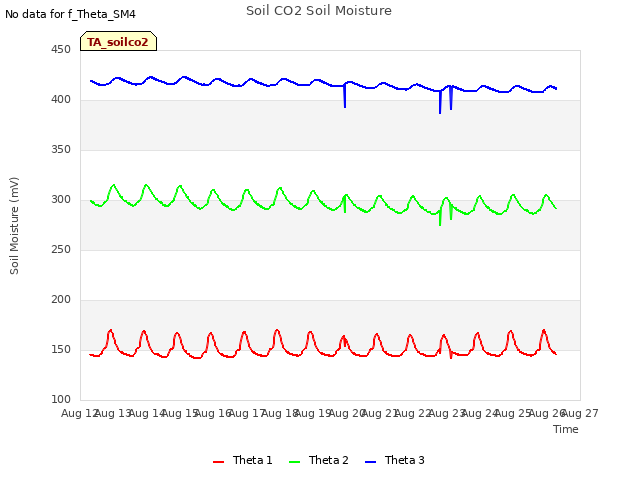Click the 100 y-axis tick label
The width and height of the screenshot is (640, 480).
pos(61,400)
